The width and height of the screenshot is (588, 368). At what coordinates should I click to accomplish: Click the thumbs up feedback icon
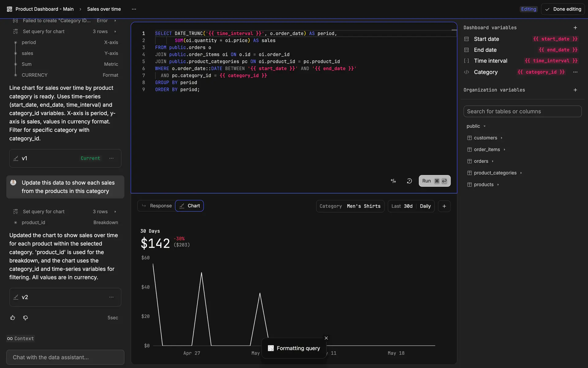click(13, 318)
